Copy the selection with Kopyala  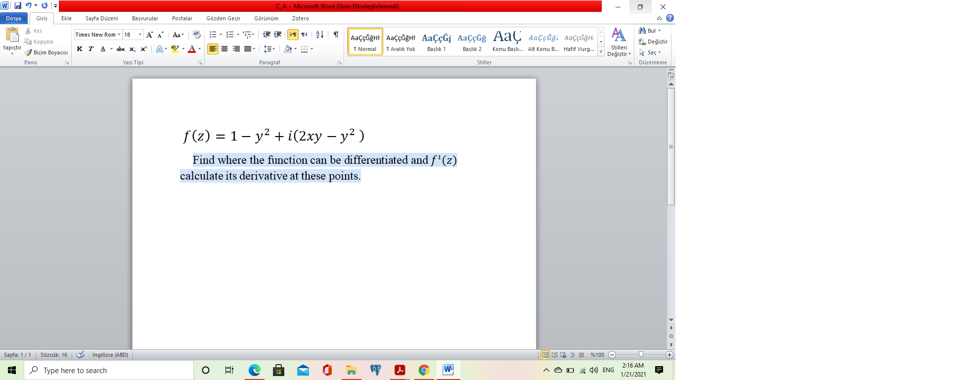tap(39, 42)
